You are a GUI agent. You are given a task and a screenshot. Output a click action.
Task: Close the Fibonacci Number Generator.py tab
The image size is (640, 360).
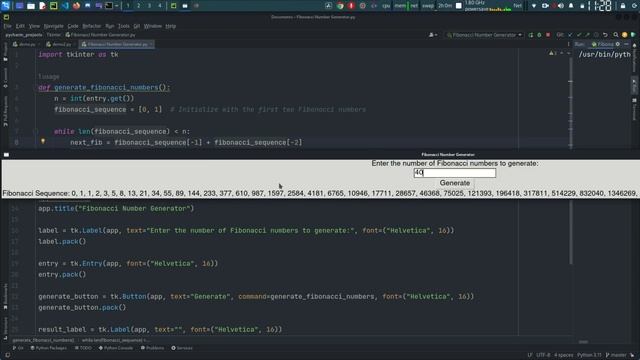click(x=151, y=44)
